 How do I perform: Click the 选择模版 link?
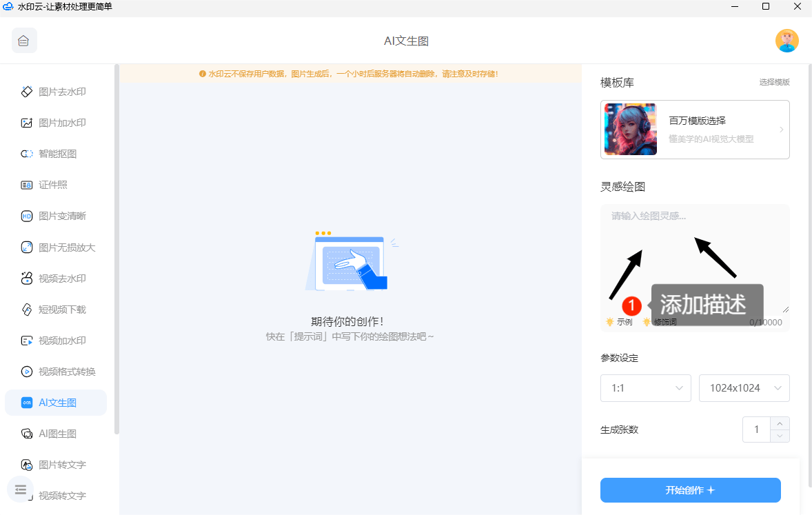pyautogui.click(x=774, y=82)
